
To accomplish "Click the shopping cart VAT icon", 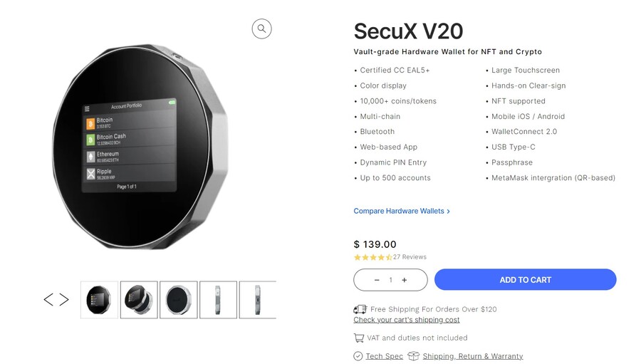I will click(x=359, y=338).
